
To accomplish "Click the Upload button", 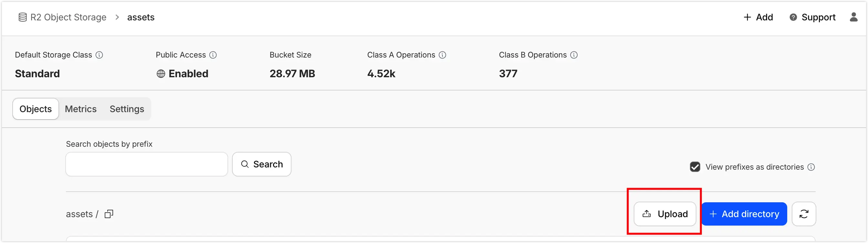I will click(x=664, y=214).
